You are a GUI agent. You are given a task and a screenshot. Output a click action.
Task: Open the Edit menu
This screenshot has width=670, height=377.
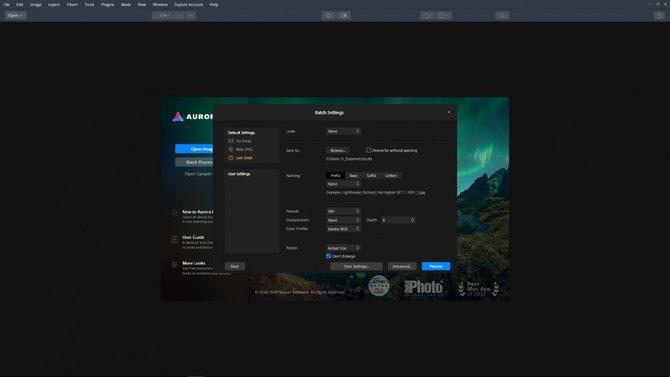pos(20,4)
